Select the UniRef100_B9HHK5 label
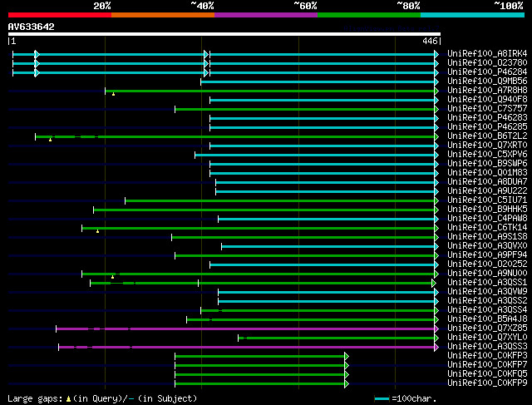 click(x=487, y=210)
